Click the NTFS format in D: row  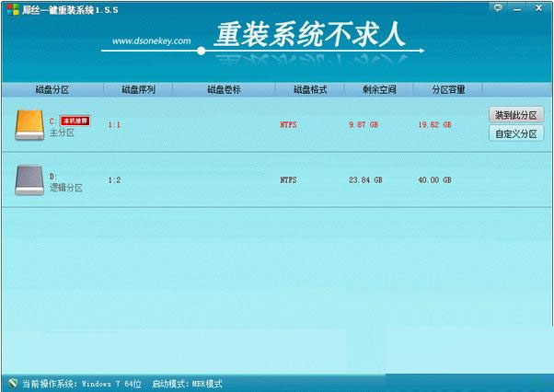(288, 180)
